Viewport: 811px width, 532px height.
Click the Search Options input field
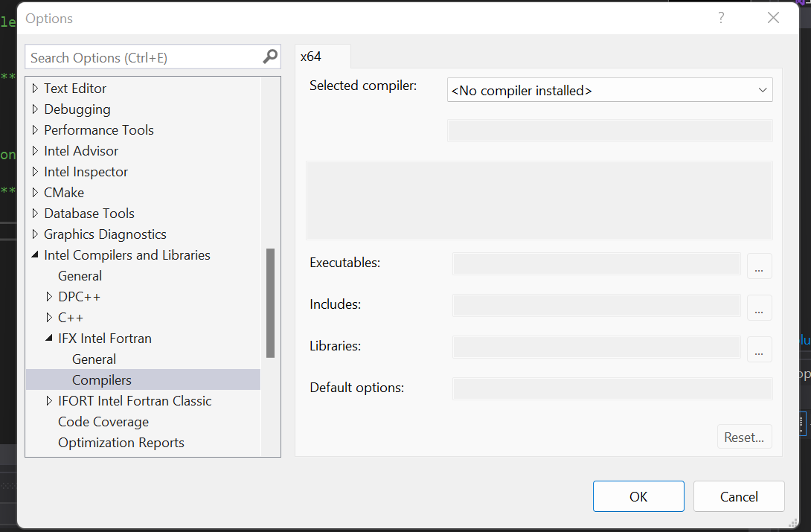pyautogui.click(x=134, y=57)
